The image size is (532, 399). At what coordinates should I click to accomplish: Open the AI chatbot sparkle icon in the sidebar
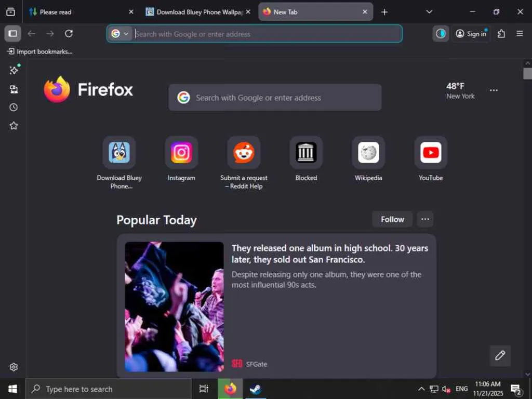point(14,70)
